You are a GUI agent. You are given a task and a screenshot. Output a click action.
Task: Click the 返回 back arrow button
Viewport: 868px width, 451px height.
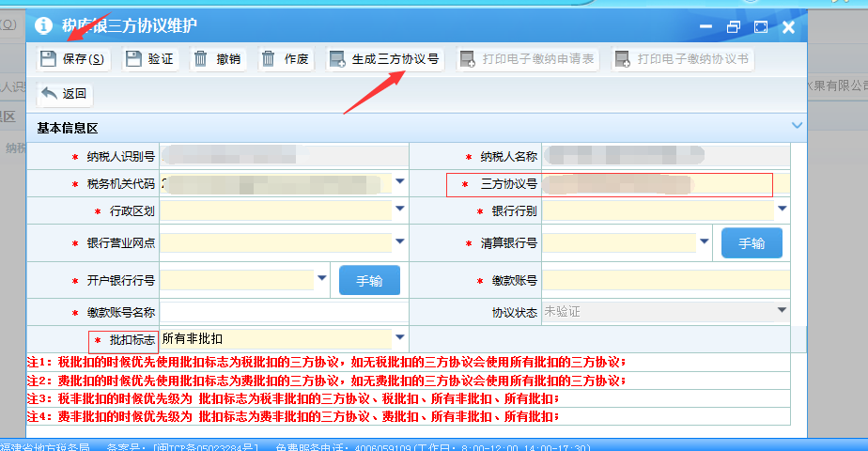[64, 93]
